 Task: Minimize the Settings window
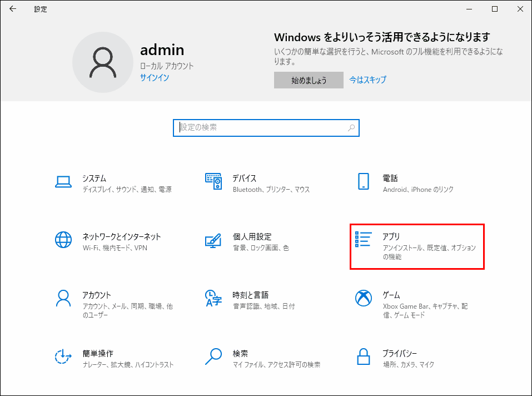point(469,9)
